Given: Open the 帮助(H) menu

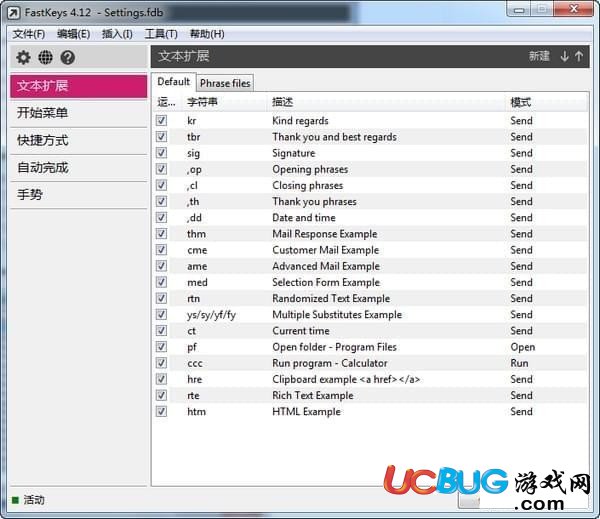Looking at the screenshot, I should tap(207, 34).
